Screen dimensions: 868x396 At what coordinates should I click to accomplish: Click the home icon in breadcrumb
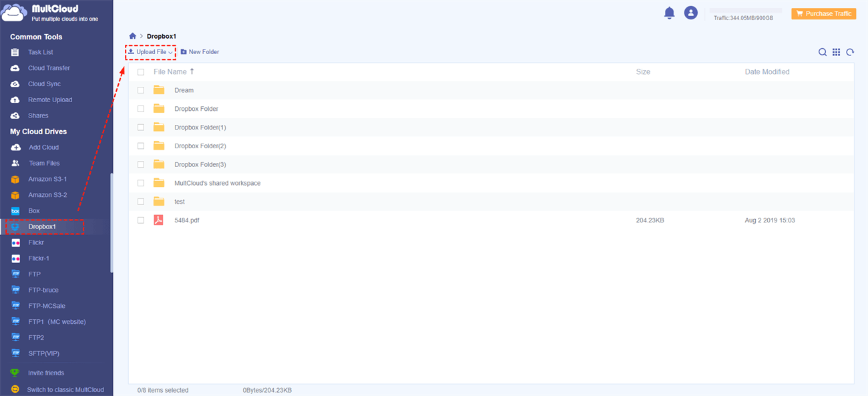(133, 35)
